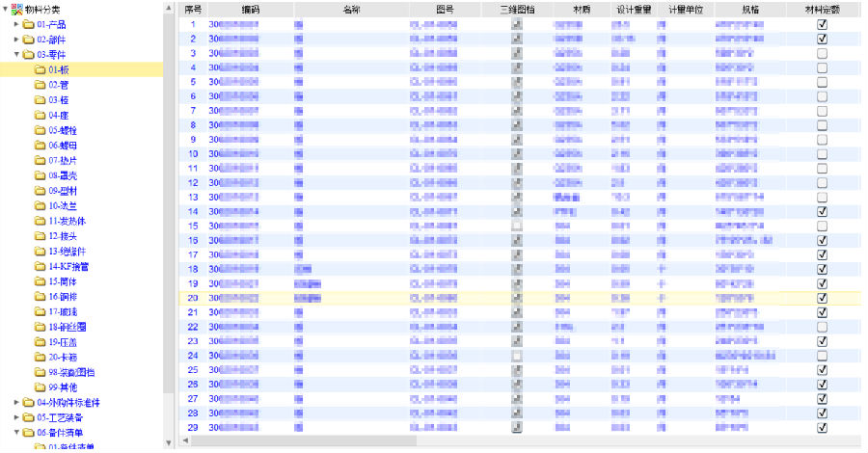Collapse the 03-零件 tree node
The image size is (868, 453).
coord(16,55)
